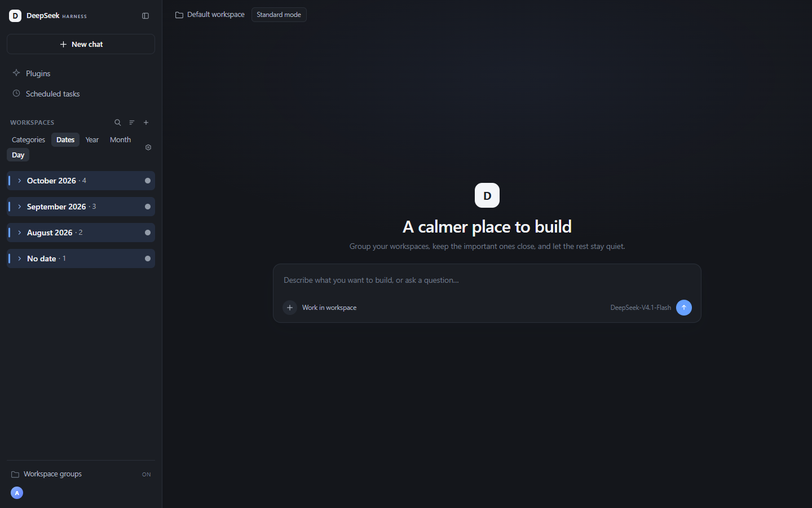Screen dimensions: 812x508
Task: Click Default workspace folder in header
Action: click(x=210, y=15)
